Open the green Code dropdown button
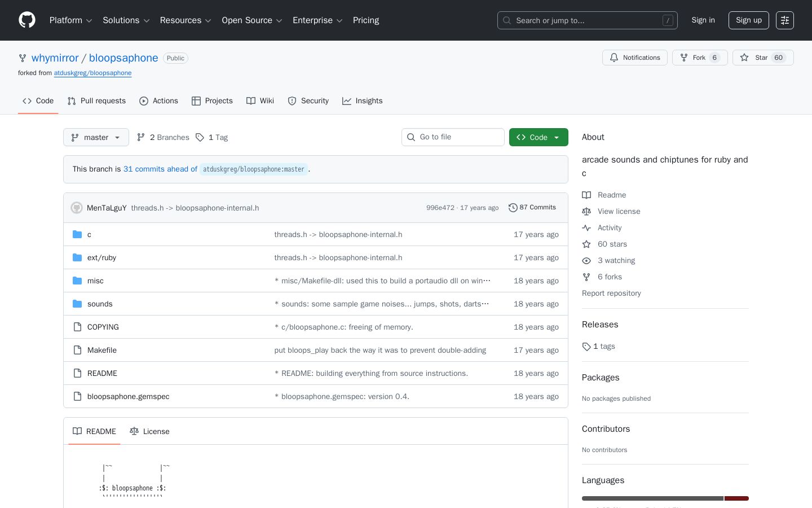812x508 pixels. coord(539,137)
